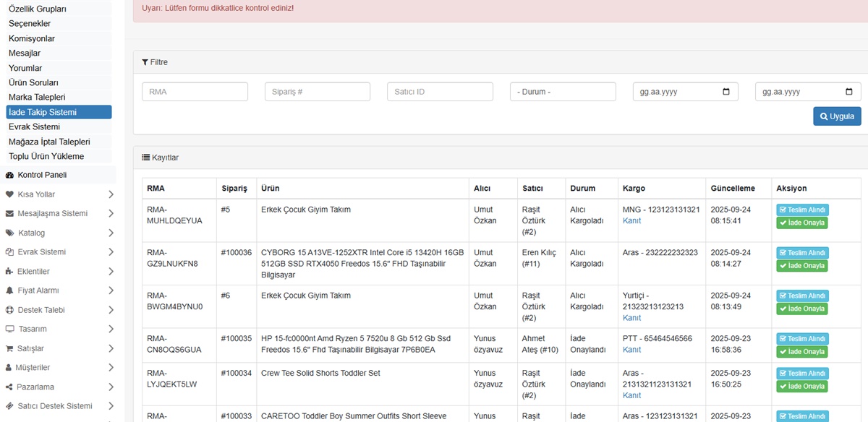Click the Kontrol Paneli dashboard icon
The height and width of the screenshot is (422, 868).
click(9, 175)
